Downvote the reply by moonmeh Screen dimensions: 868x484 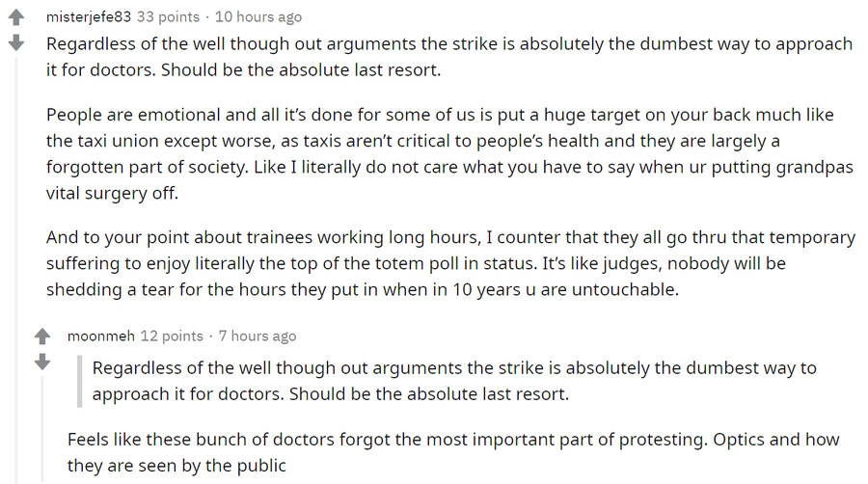coord(41,363)
